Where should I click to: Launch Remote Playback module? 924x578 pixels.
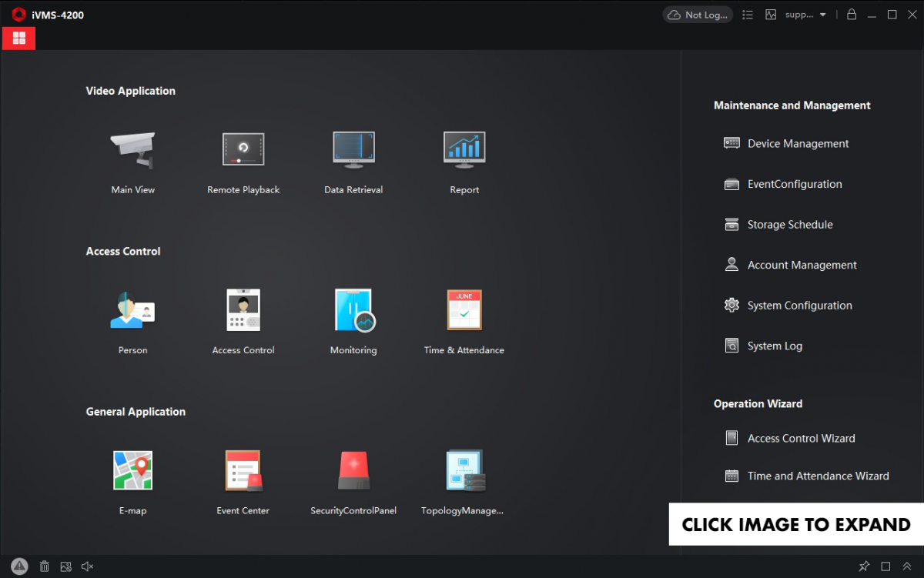pyautogui.click(x=243, y=150)
